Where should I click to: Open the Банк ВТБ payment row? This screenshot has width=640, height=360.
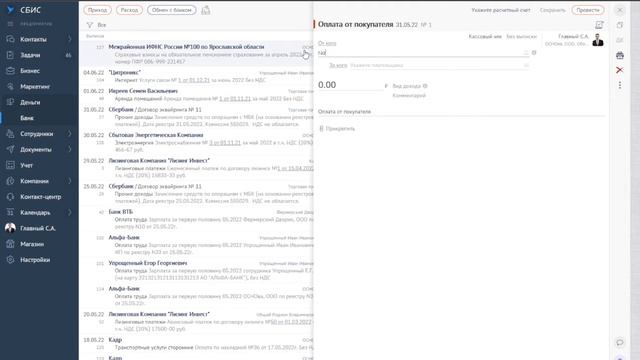[196, 219]
